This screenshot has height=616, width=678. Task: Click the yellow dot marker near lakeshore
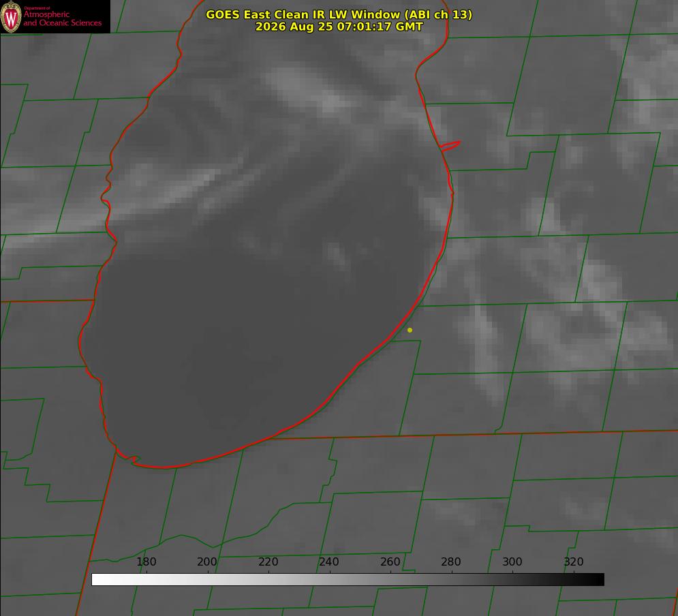point(410,330)
